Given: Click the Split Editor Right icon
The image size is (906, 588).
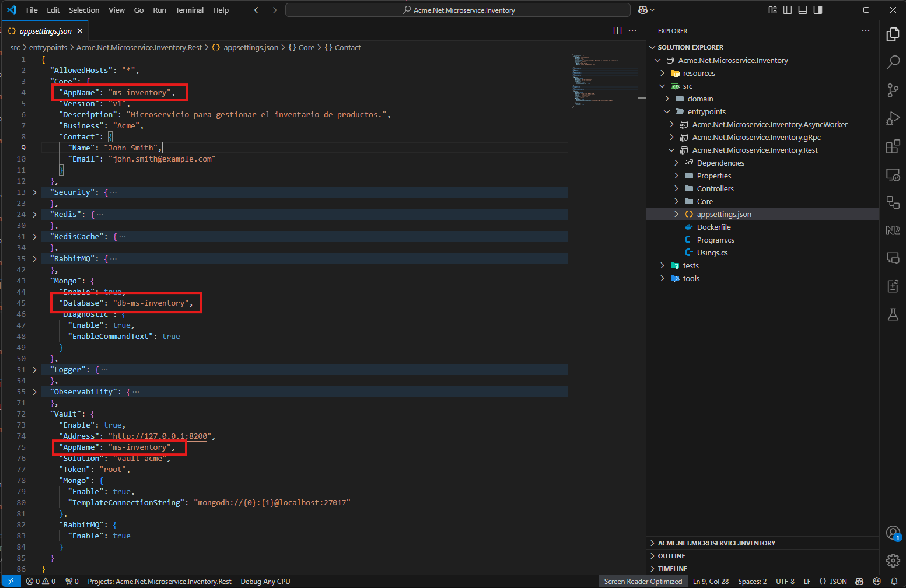Looking at the screenshot, I should point(617,31).
